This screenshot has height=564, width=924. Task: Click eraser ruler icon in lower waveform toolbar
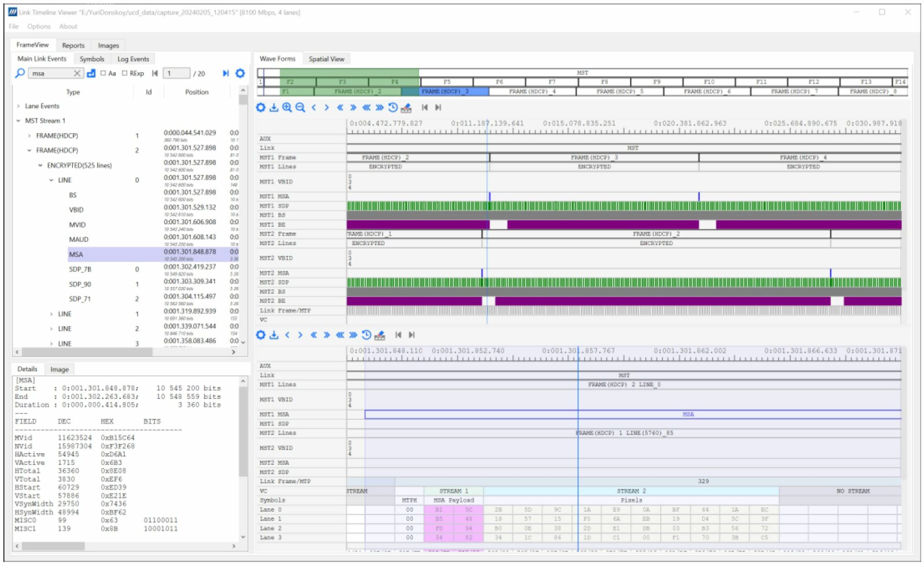pyautogui.click(x=380, y=335)
